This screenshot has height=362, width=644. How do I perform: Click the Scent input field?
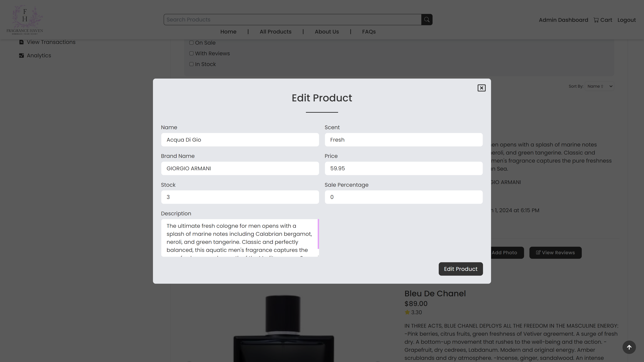[x=404, y=140]
